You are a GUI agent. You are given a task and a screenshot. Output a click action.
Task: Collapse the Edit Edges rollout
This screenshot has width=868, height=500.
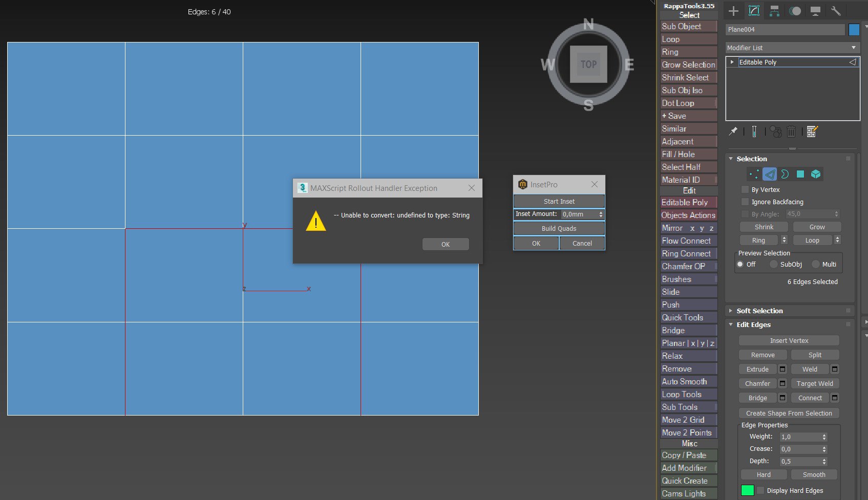pos(731,324)
